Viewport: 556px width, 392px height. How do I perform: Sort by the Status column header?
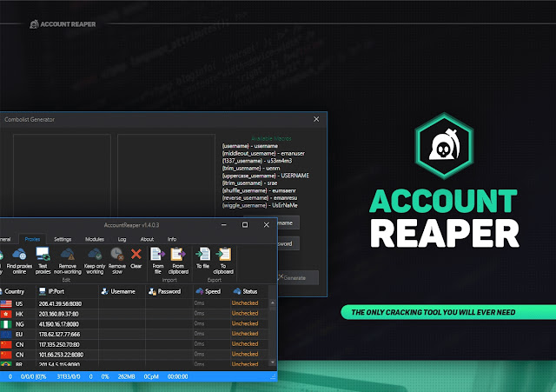(250, 291)
